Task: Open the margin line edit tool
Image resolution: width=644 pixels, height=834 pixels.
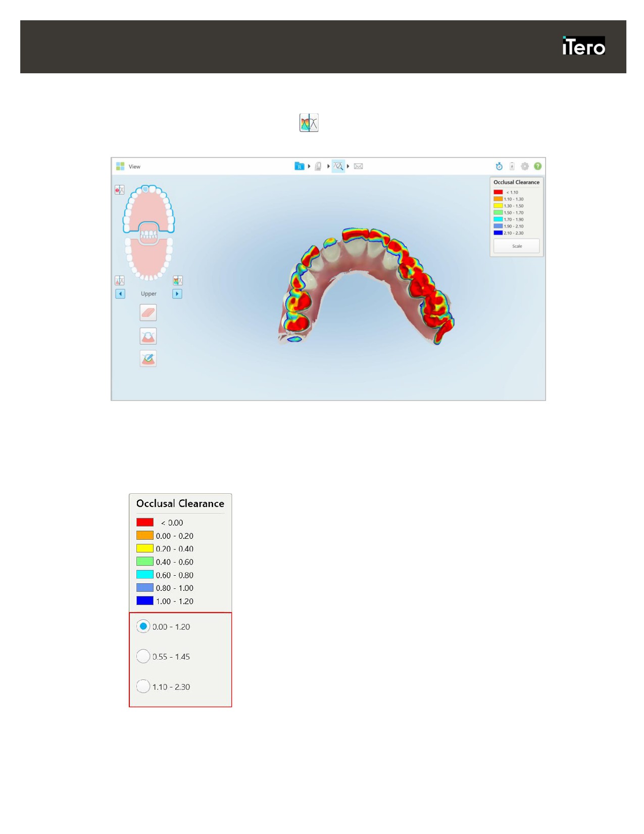Action: 148,359
